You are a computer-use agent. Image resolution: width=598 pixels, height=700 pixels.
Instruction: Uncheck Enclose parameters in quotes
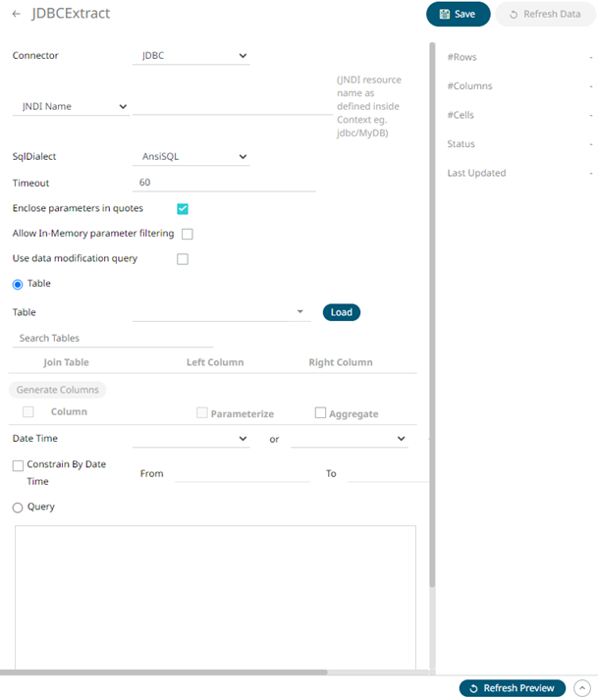(183, 208)
